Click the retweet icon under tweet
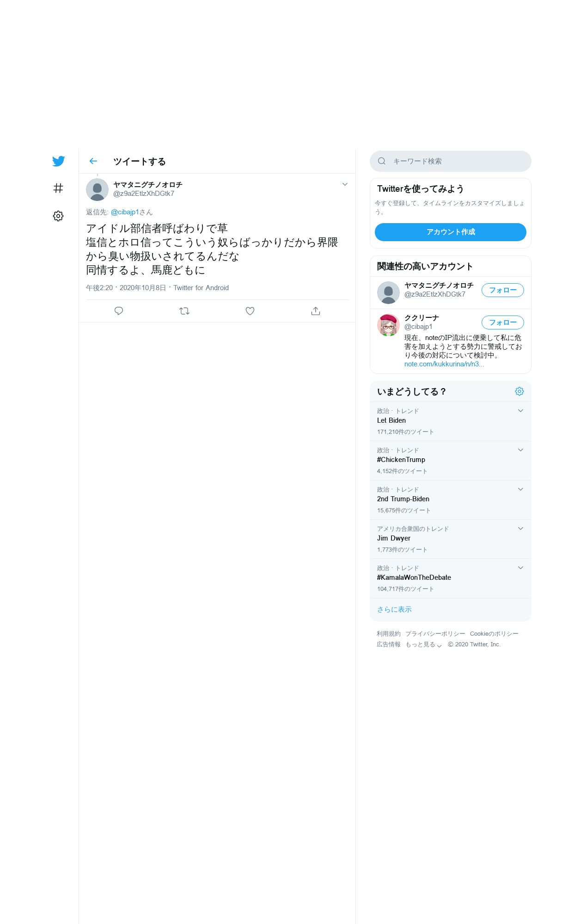The width and height of the screenshot is (574, 924). [184, 311]
